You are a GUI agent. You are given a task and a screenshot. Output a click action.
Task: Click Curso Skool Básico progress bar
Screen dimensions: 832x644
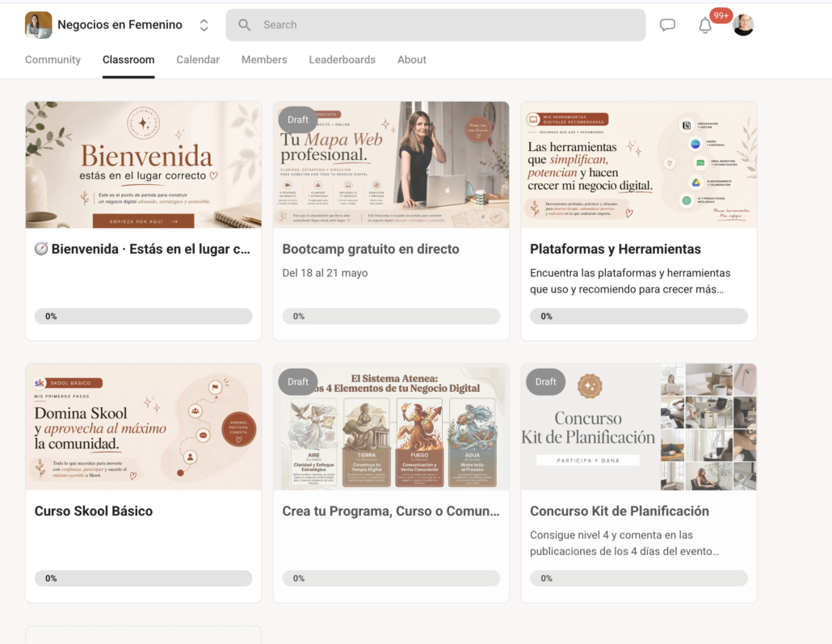[143, 579]
